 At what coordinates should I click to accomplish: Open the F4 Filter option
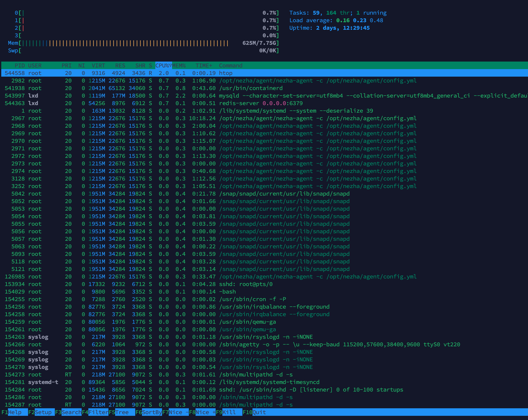click(x=98, y=412)
